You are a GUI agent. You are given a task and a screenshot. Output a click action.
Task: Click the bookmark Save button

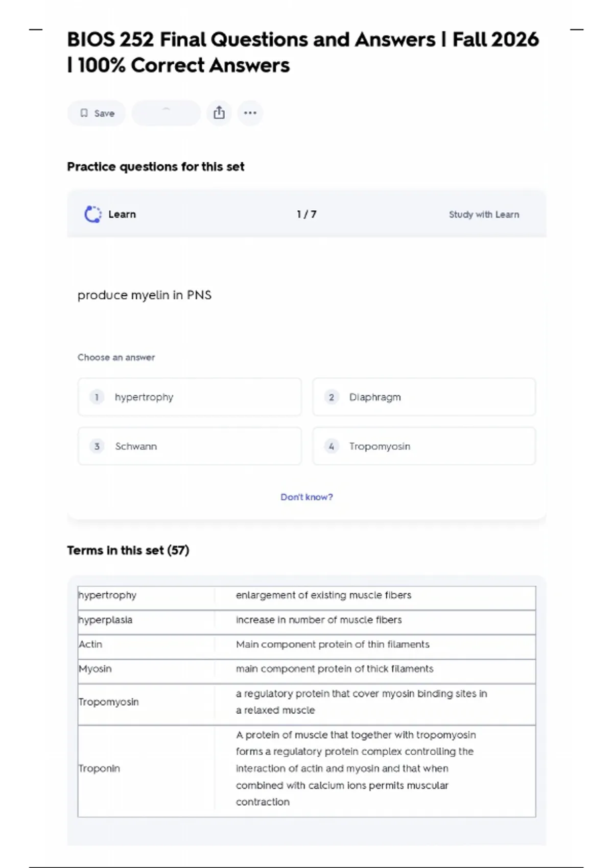pyautogui.click(x=97, y=113)
